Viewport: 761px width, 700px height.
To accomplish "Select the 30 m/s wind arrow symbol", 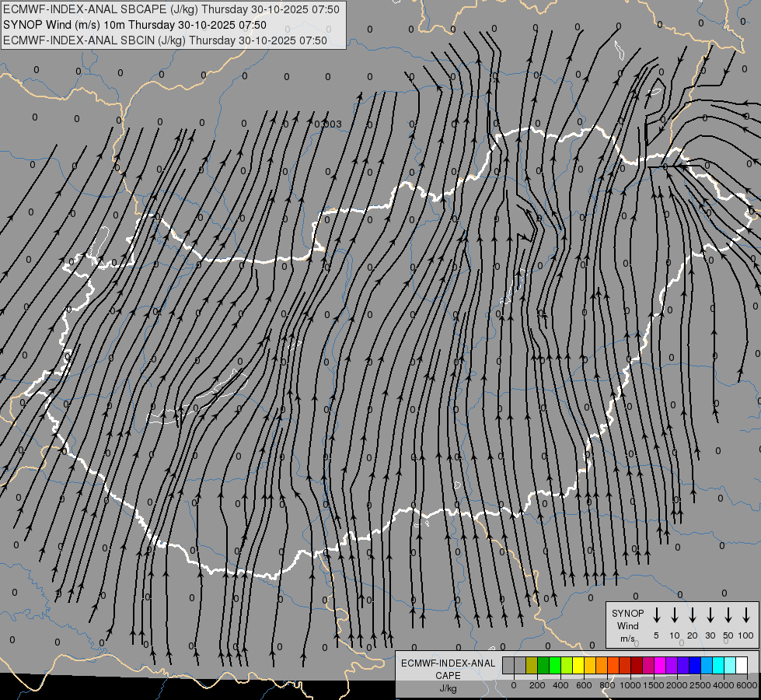I will point(710,615).
